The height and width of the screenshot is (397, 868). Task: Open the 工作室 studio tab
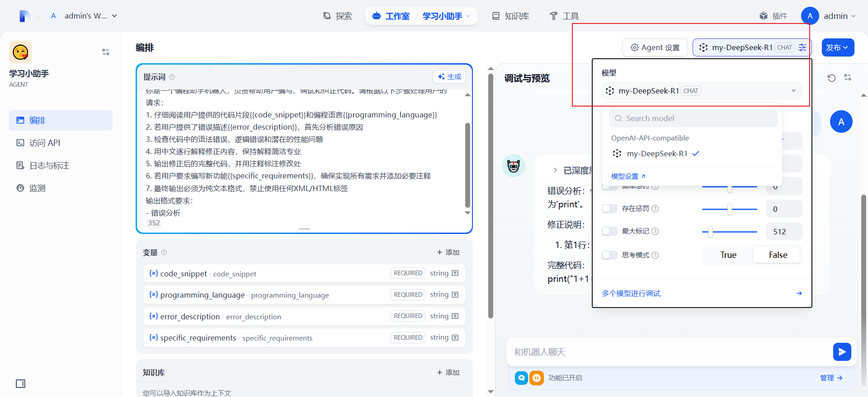[391, 16]
